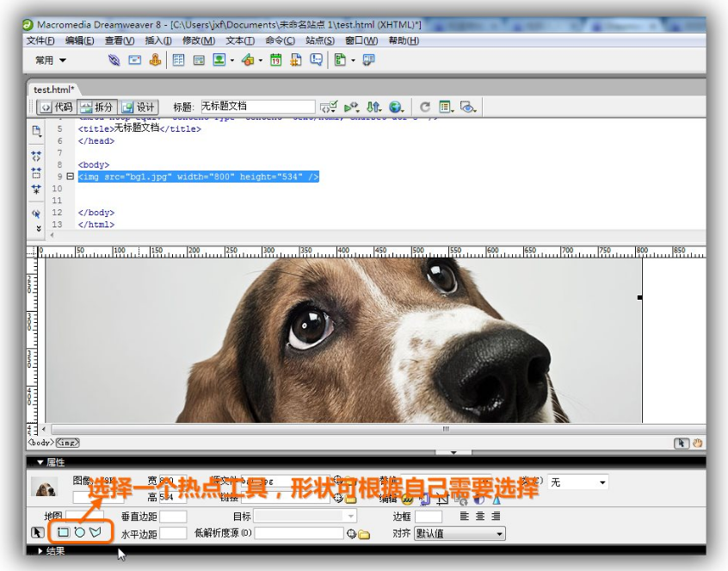Insert the date with calendar icon
The width and height of the screenshot is (728, 571).
(x=275, y=60)
